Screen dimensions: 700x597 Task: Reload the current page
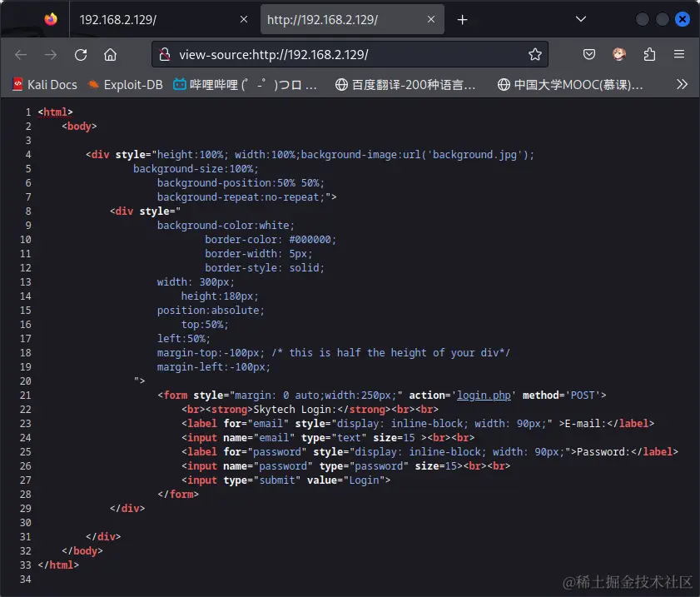pyautogui.click(x=81, y=54)
